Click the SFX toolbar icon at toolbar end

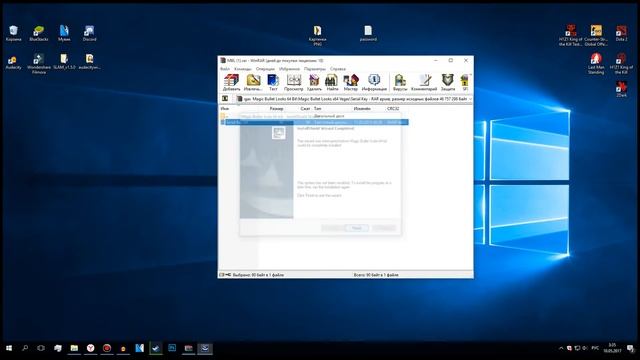click(x=465, y=82)
